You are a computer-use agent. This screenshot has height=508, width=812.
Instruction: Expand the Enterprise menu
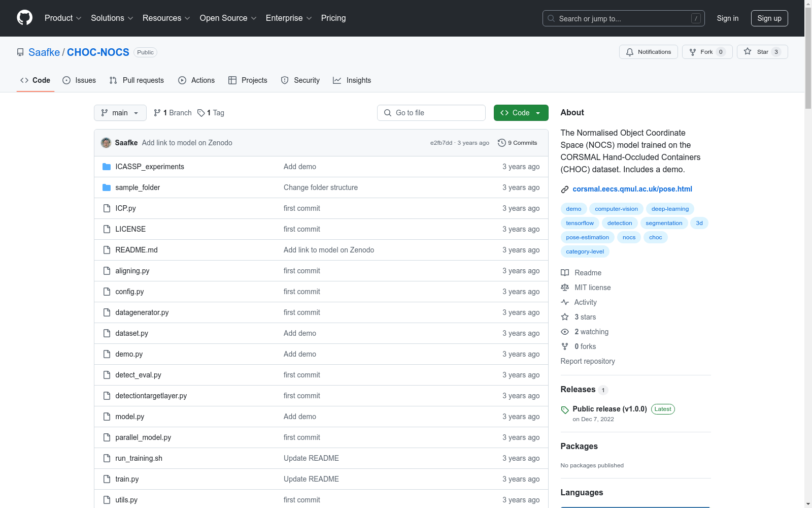tap(289, 18)
